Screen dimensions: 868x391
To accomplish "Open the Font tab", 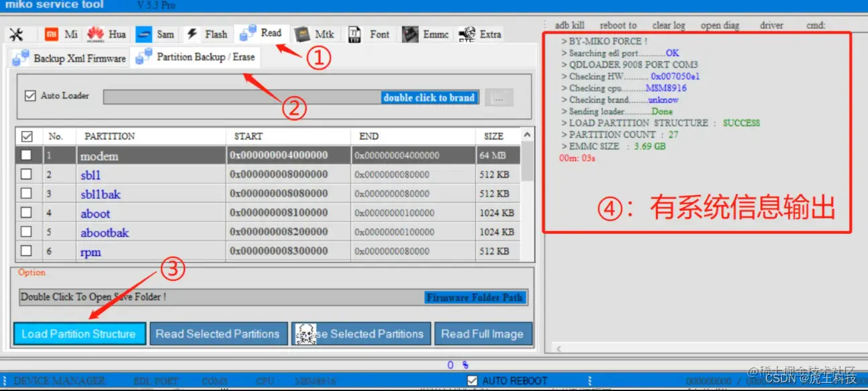I will (x=370, y=34).
